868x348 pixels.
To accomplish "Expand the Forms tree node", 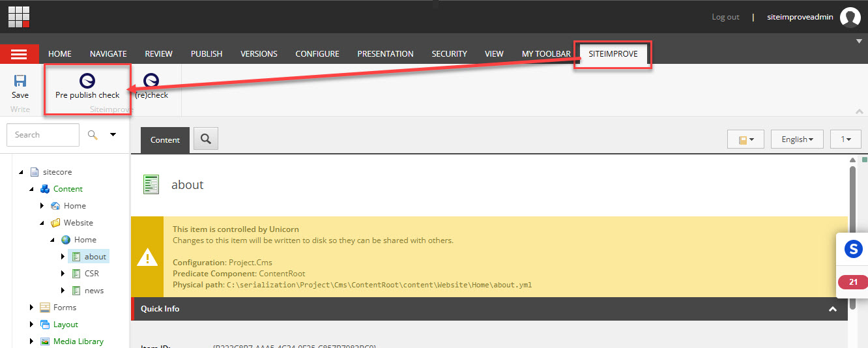I will tap(31, 308).
